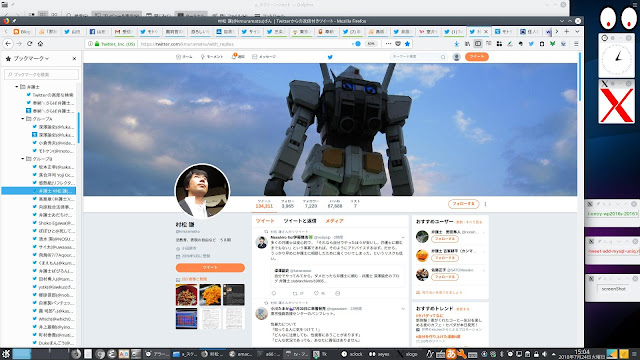Open the highlighted 弁護士 村松 bookmark

39,191
